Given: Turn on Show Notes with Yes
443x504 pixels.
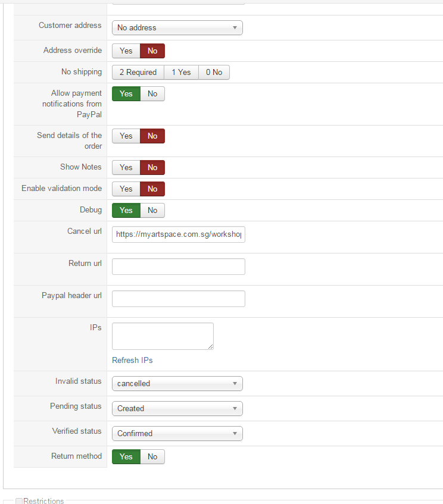Looking at the screenshot, I should click(126, 168).
